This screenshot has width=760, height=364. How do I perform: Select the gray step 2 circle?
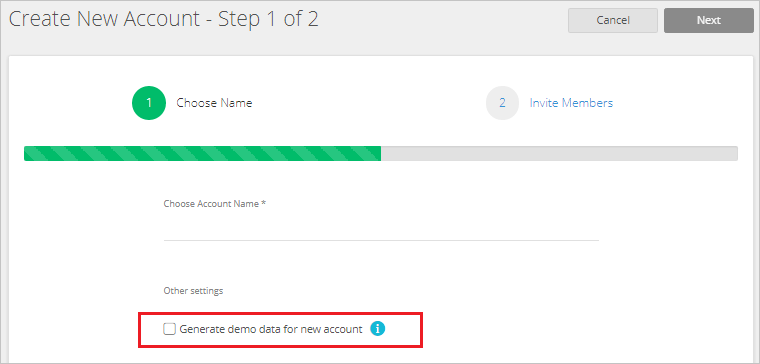point(502,103)
